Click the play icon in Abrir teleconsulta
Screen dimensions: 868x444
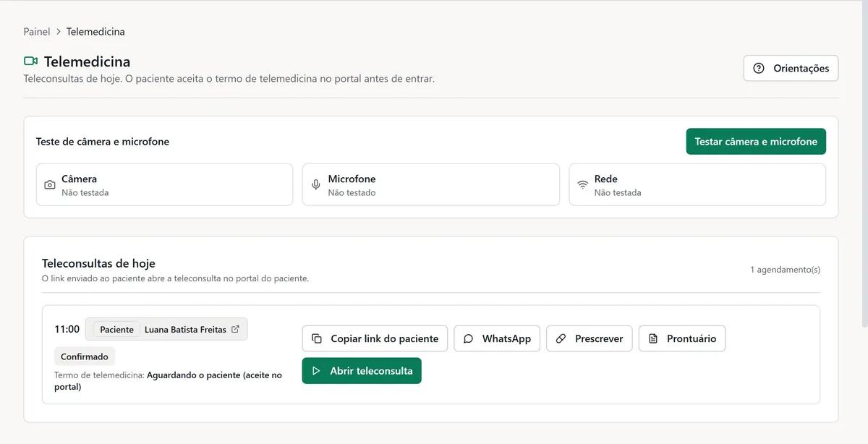(316, 371)
